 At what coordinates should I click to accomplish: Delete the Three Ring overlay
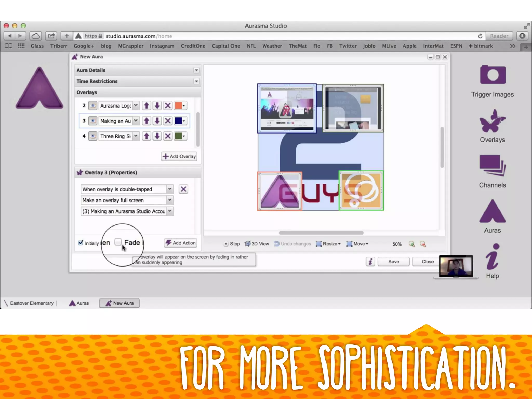point(168,136)
